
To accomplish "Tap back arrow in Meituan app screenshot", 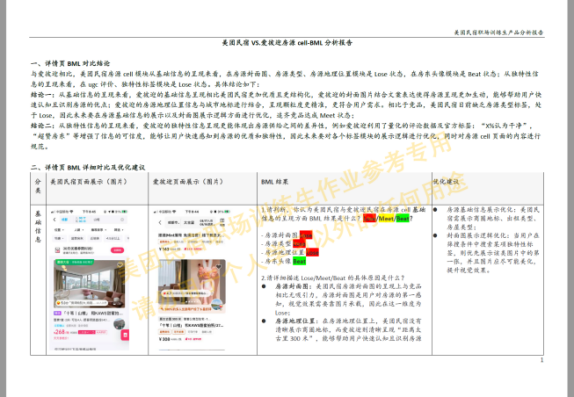I will point(55,219).
